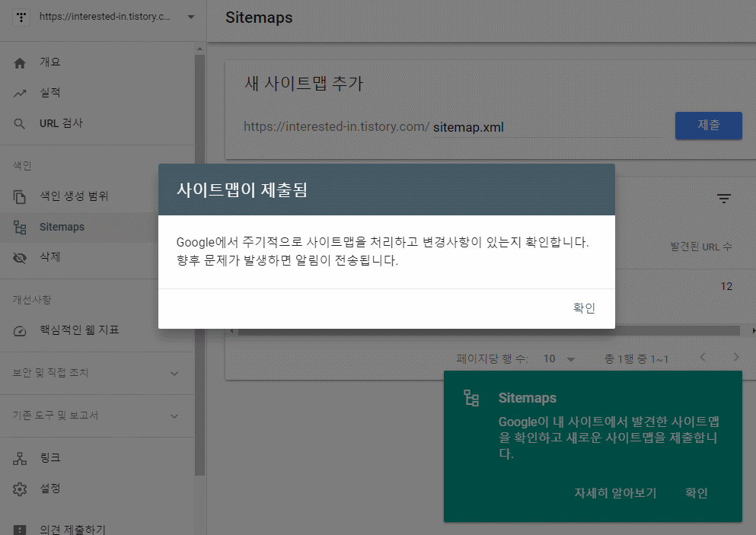Image resolution: width=756 pixels, height=535 pixels.
Task: Click the 설정 gear icon
Action: coord(20,489)
